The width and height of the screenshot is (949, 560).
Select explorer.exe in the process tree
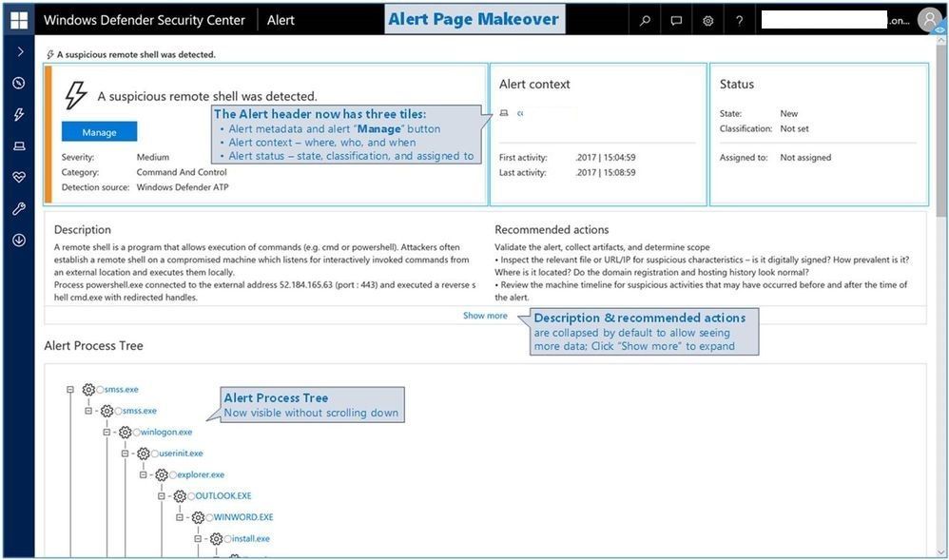201,474
